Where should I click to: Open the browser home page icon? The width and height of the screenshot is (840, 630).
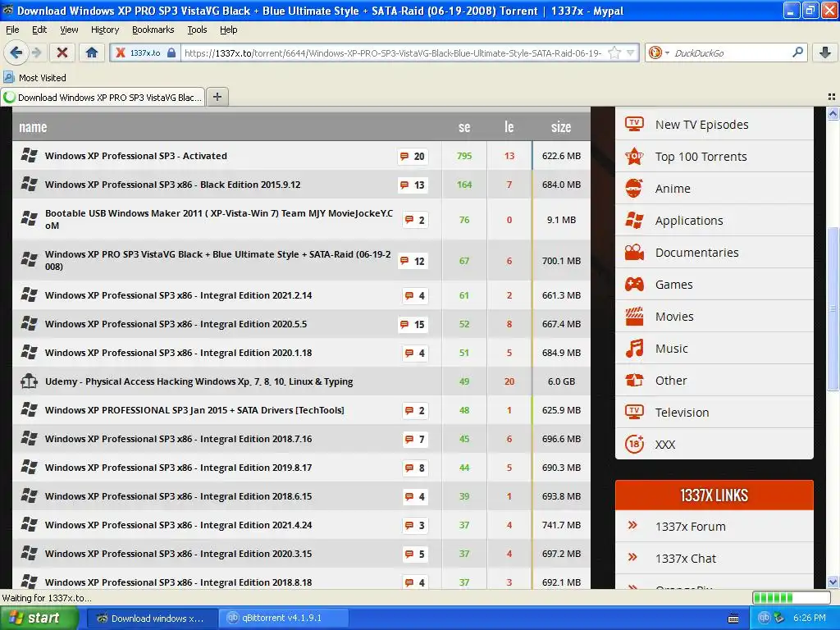[x=92, y=52]
